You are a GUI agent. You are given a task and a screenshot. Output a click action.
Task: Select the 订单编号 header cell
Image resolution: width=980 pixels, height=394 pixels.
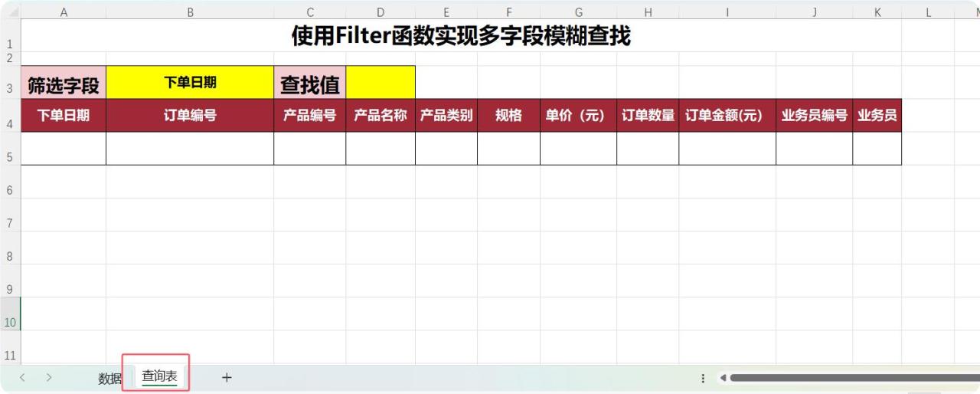pyautogui.click(x=190, y=116)
